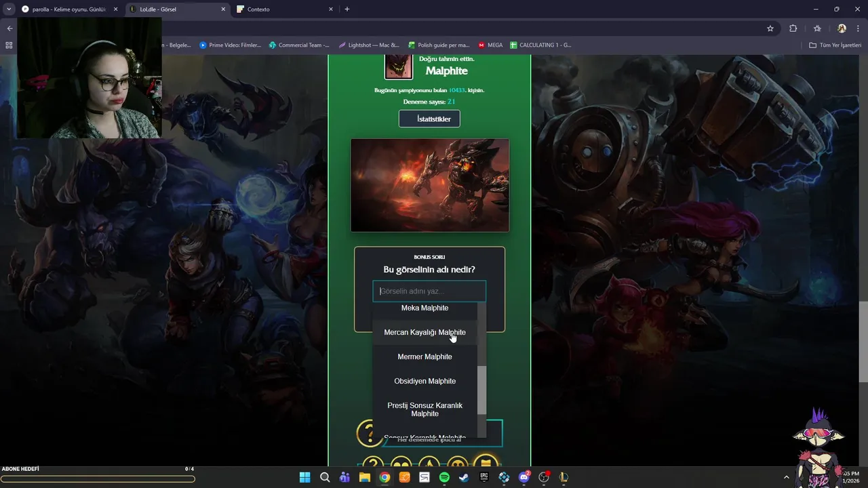This screenshot has height=488, width=868.
Task: Open League of Legends client icon
Action: click(564, 477)
